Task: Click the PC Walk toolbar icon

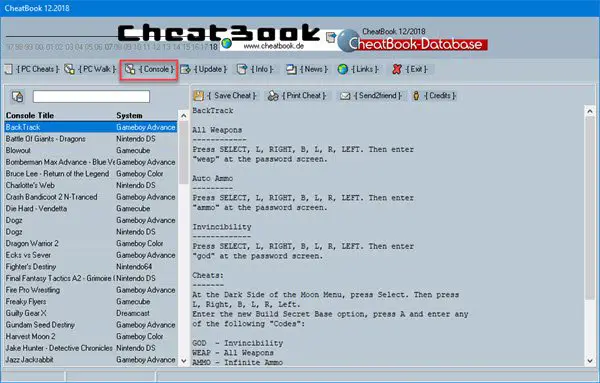Action: click(x=69, y=69)
